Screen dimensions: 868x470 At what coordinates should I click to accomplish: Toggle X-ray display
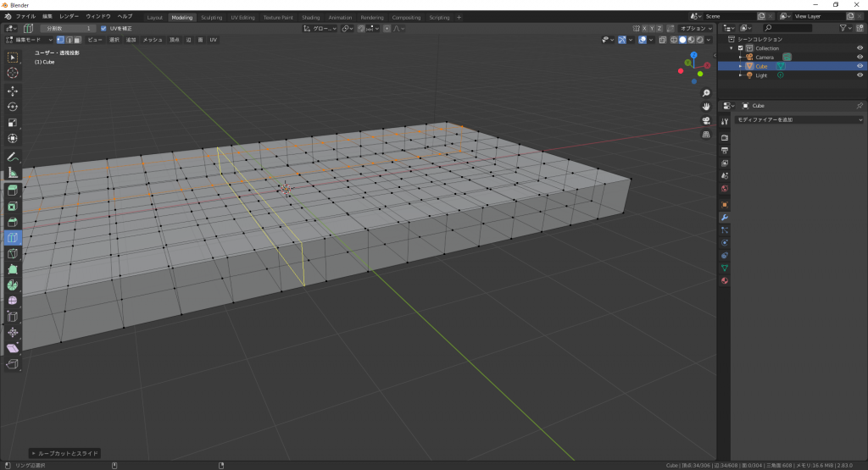coord(662,40)
